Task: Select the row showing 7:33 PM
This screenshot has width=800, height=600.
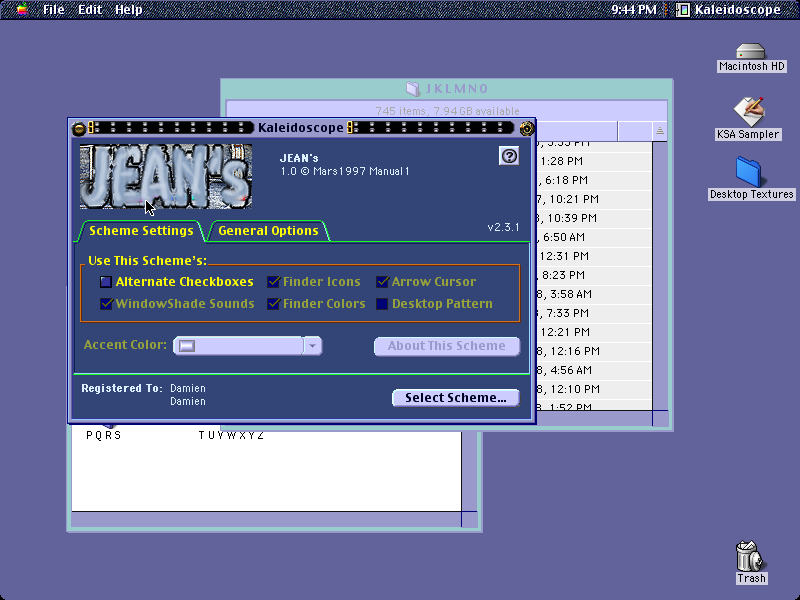Action: click(x=594, y=313)
